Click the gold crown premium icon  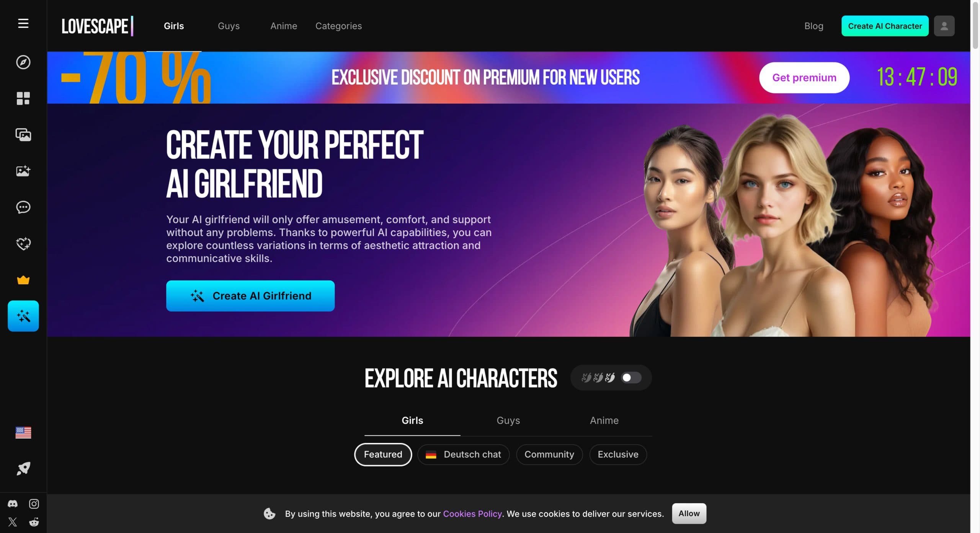[23, 280]
